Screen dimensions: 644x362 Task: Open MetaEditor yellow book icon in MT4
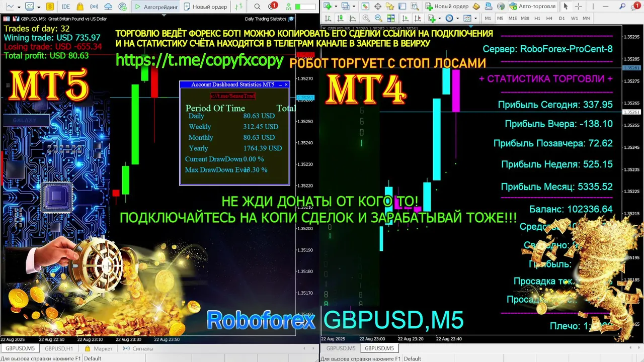point(476,7)
